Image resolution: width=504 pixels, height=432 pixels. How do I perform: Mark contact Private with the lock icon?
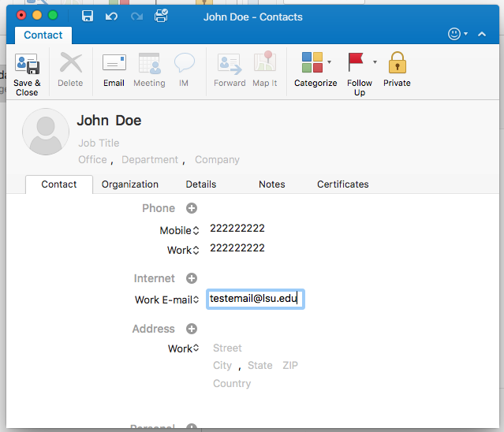tap(398, 62)
